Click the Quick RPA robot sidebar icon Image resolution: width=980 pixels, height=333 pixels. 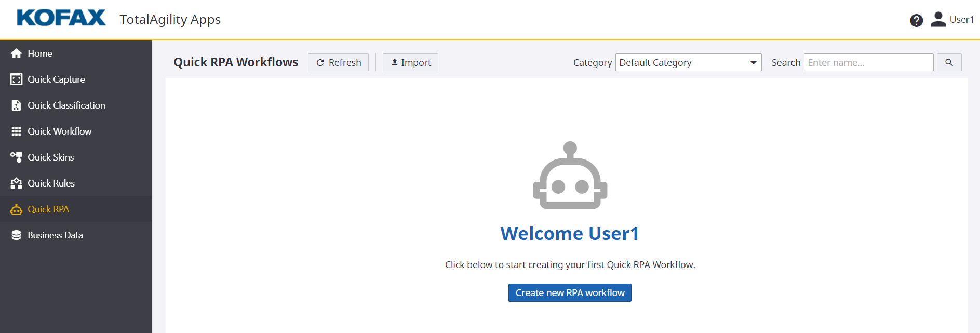point(17,209)
